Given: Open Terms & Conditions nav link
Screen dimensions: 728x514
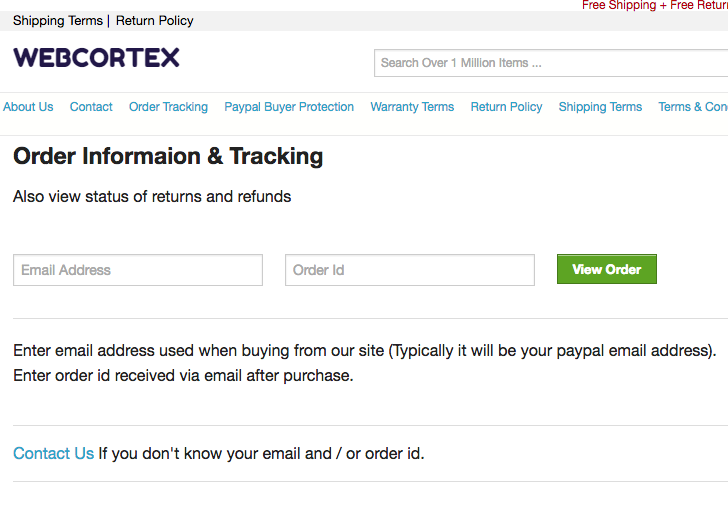Looking at the screenshot, I should pos(693,107).
